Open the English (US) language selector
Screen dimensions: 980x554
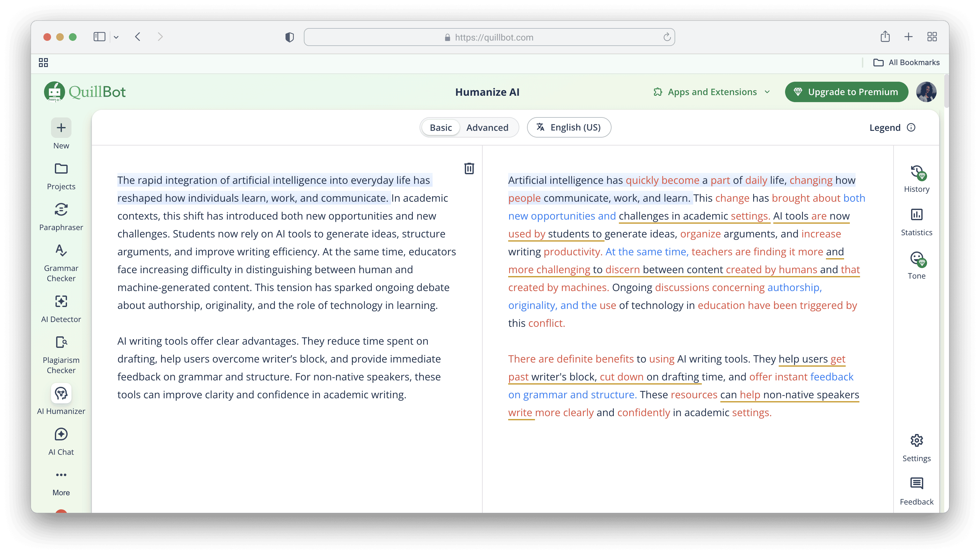569,127
